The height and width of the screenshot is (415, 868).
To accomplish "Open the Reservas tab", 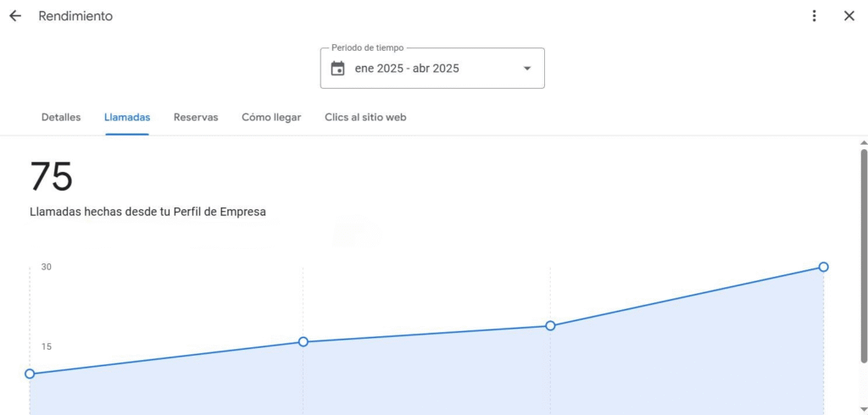I will pos(196,118).
